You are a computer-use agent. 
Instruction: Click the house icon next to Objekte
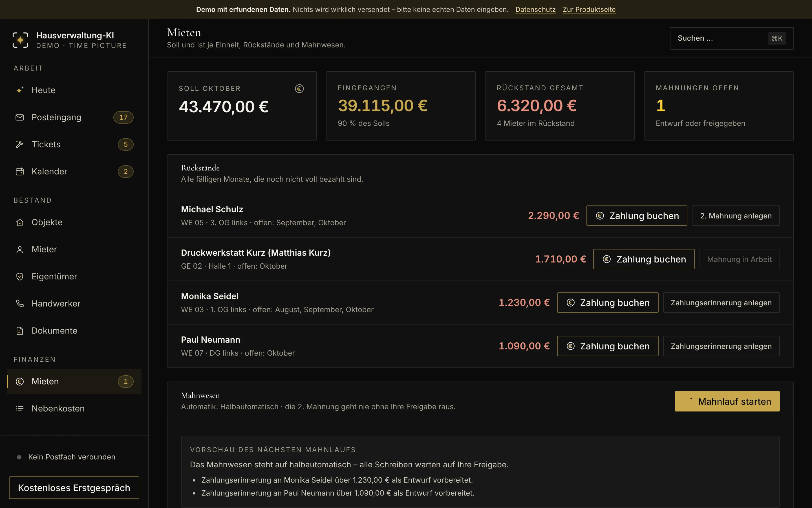[x=20, y=222]
